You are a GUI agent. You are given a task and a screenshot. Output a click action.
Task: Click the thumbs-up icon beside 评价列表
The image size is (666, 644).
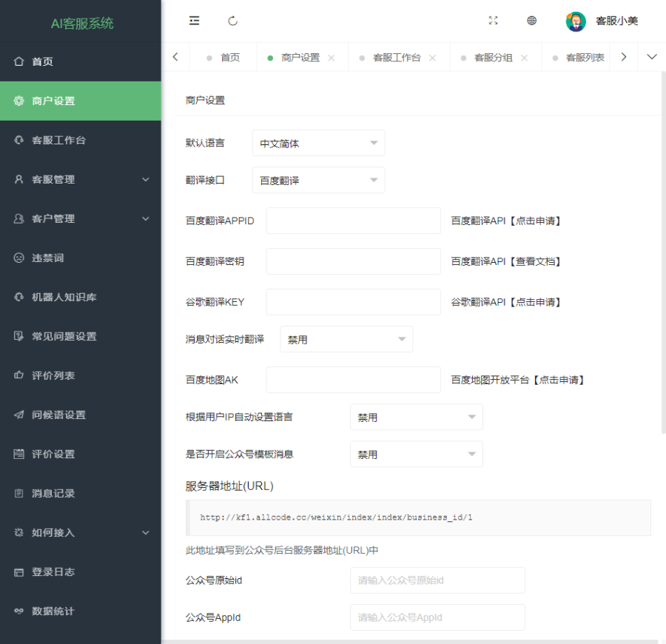[18, 375]
